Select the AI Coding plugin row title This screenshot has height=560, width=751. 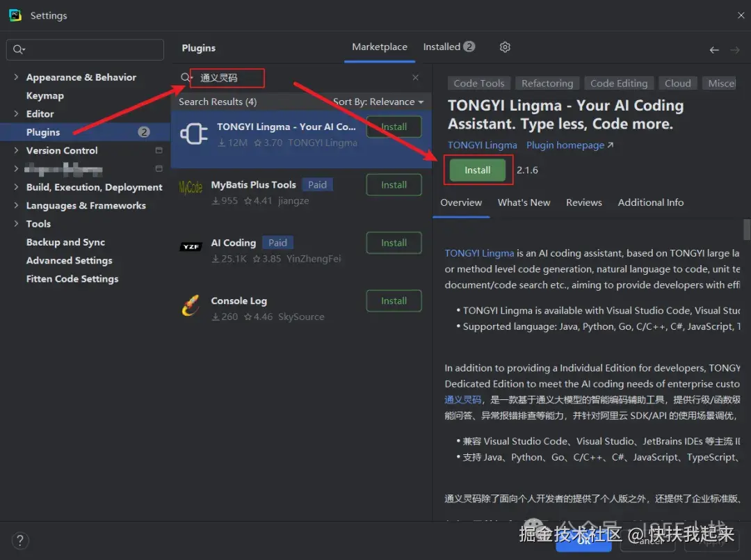tap(234, 243)
